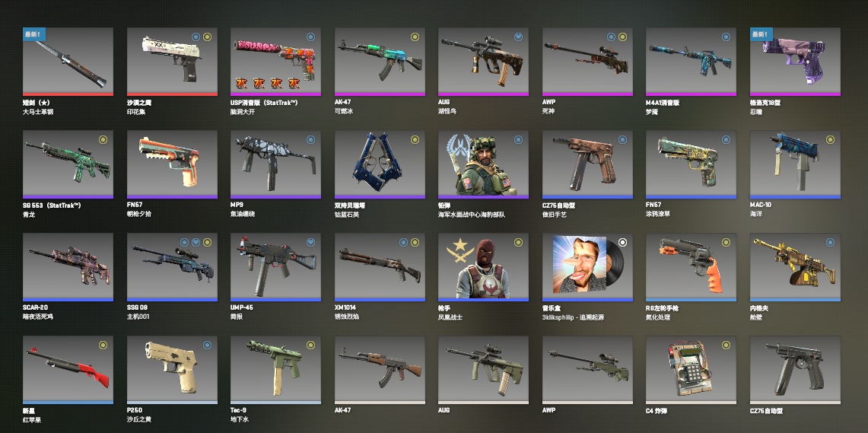
Task: Click the 最新! badge on the 短剑 knife
Action: (x=34, y=34)
